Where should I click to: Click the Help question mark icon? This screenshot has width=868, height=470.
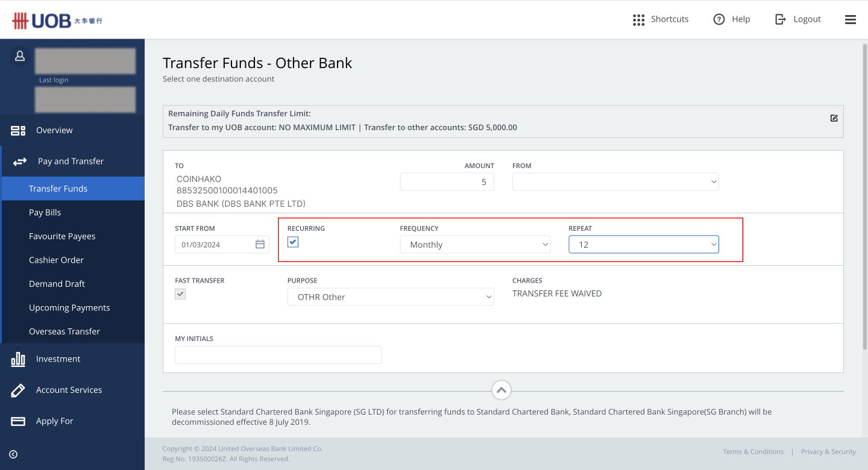[719, 19]
